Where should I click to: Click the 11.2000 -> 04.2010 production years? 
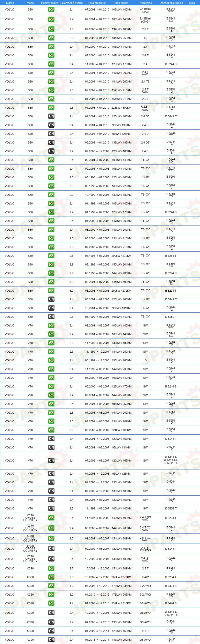point(97,64)
